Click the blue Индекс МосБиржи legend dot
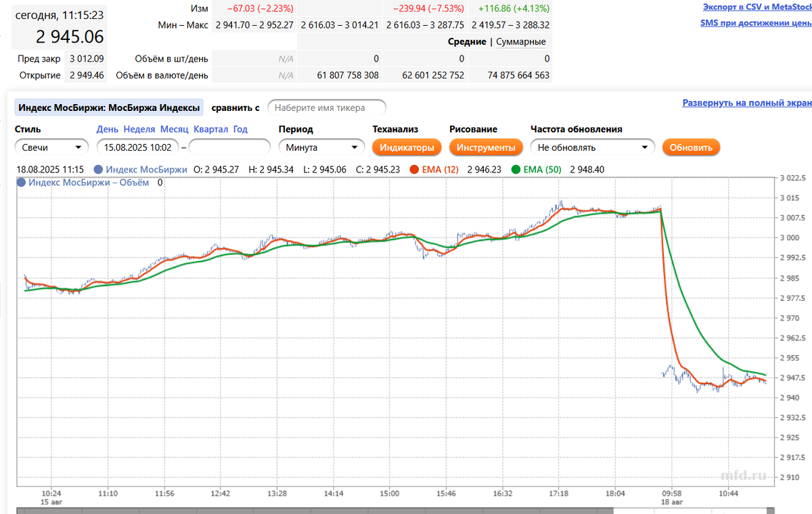812x514 pixels. click(x=99, y=170)
